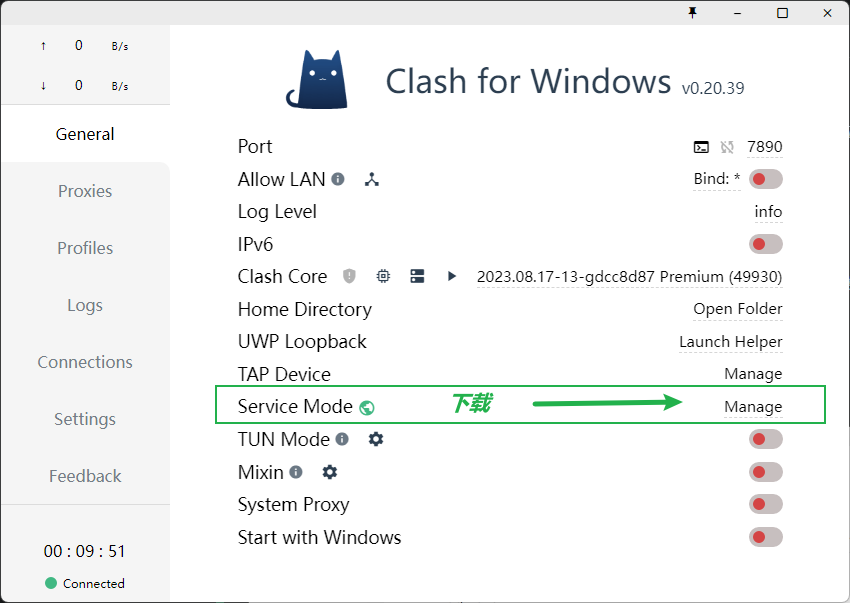850x603 pixels.
Task: Click Manage for Service Mode
Action: tap(753, 407)
